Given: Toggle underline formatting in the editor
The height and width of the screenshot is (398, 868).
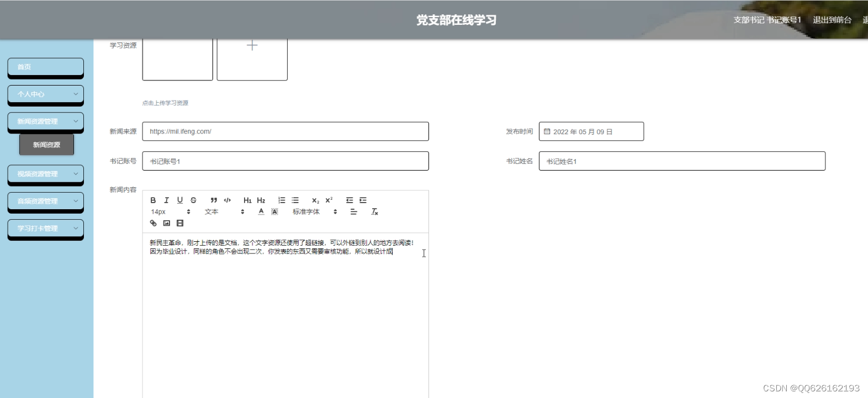Looking at the screenshot, I should pyautogui.click(x=180, y=200).
